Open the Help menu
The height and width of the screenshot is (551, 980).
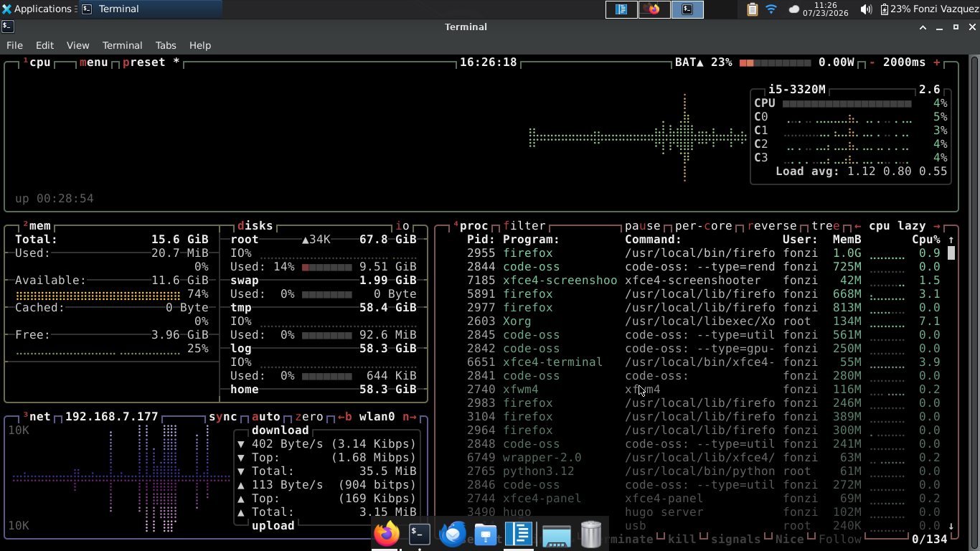(x=200, y=45)
